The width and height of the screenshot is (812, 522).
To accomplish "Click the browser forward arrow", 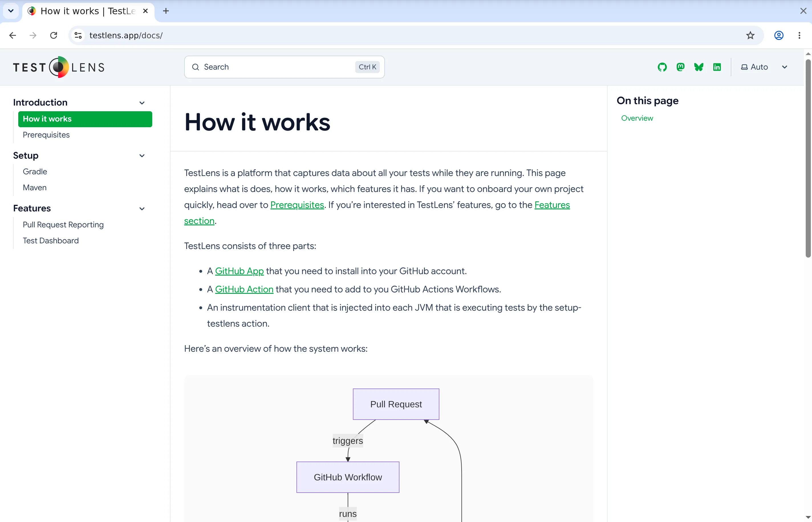I will (x=33, y=35).
